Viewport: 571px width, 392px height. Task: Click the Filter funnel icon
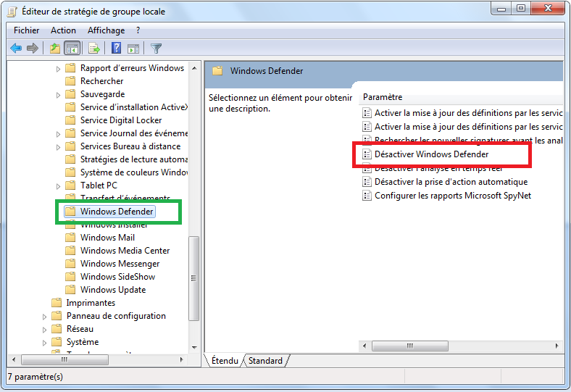[156, 49]
